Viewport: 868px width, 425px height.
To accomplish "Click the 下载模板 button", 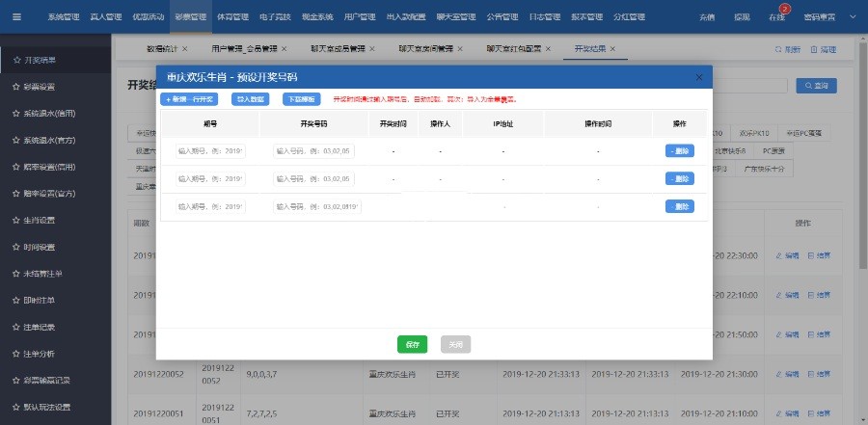I will point(303,99).
